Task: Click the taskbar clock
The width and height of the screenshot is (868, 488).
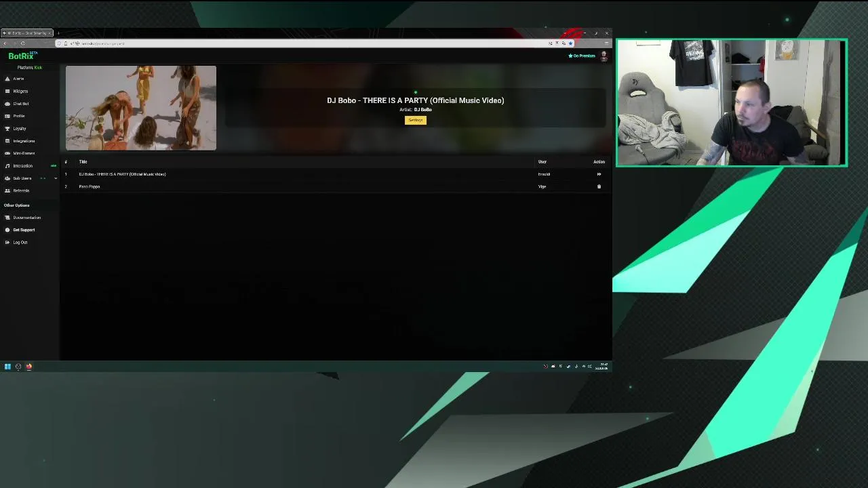Action: (602, 367)
